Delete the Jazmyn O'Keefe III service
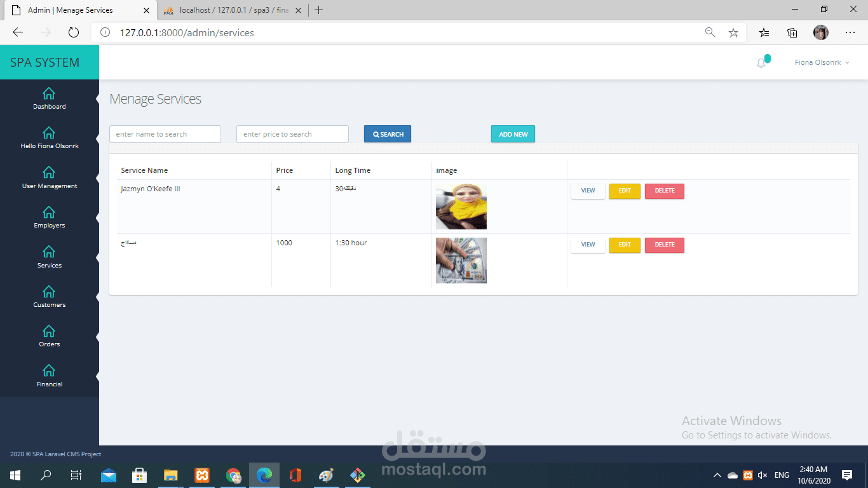Screen dimensions: 868x488 [665, 191]
